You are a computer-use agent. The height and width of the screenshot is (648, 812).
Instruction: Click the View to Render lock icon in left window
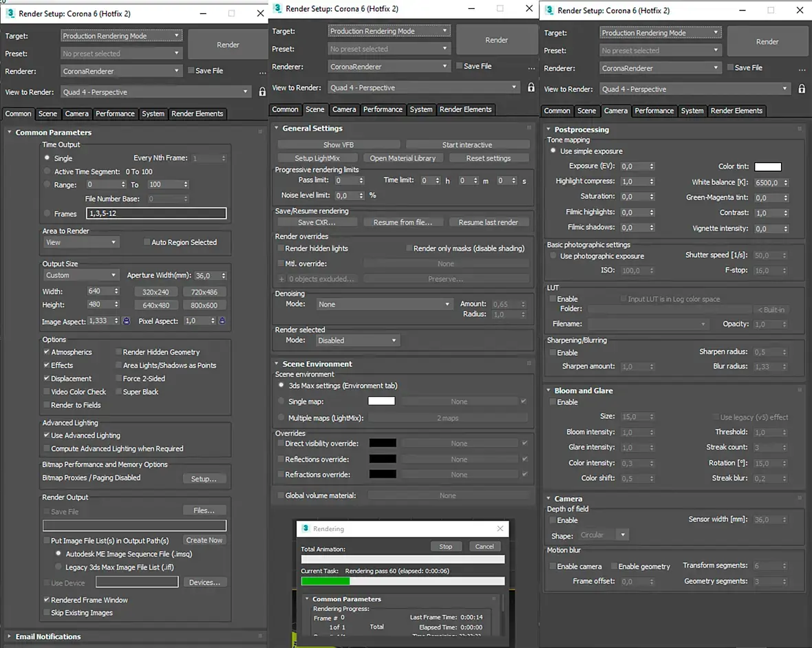(262, 91)
